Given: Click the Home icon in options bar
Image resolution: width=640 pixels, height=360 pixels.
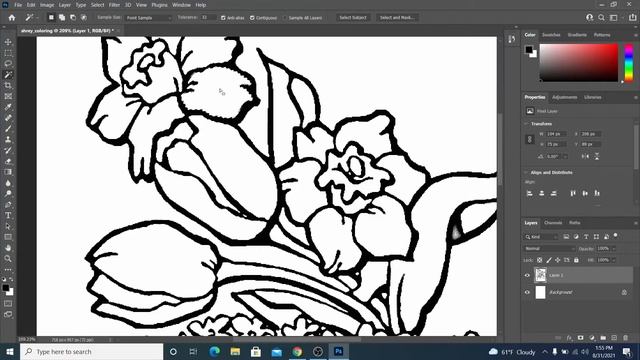Looking at the screenshot, I should pyautogui.click(x=12, y=18).
